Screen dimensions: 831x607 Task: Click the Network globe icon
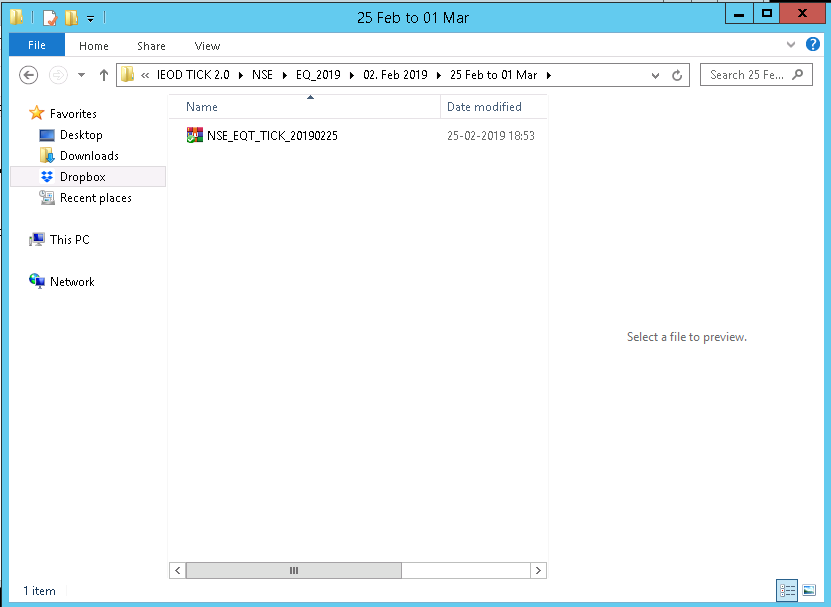[x=37, y=281]
